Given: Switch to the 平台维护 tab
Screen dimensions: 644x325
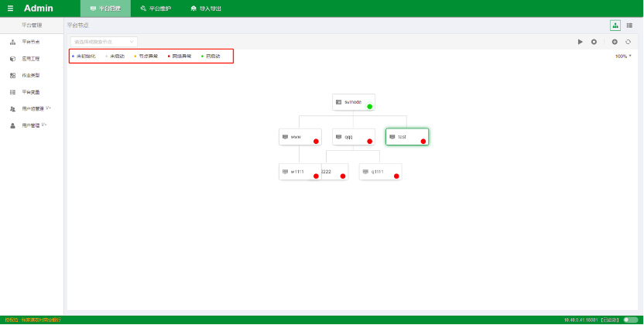Looking at the screenshot, I should pos(156,9).
